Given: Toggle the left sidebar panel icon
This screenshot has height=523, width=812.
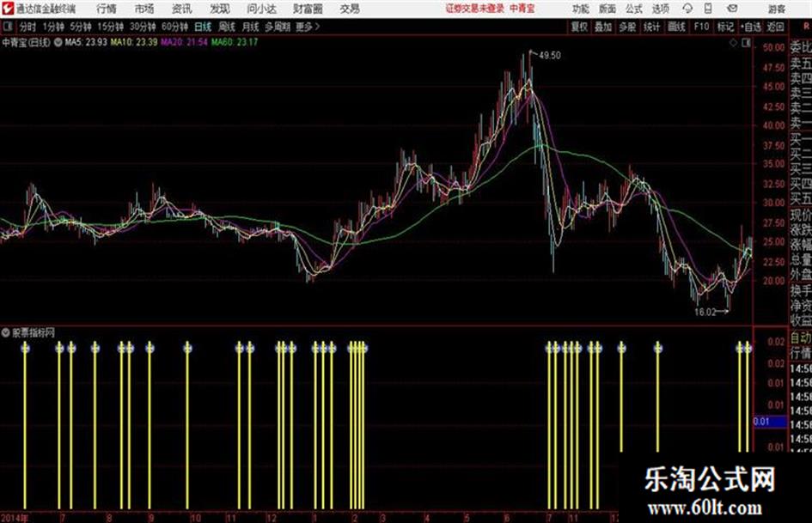Looking at the screenshot, I should [8, 27].
